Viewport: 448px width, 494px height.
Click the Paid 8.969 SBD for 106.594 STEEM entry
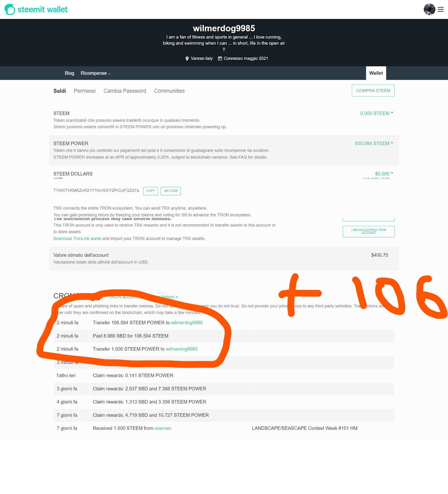(x=131, y=336)
